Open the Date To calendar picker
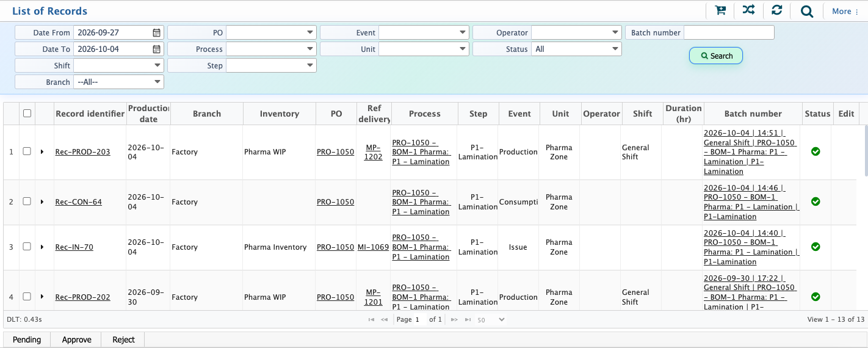This screenshot has height=348, width=868. click(157, 49)
